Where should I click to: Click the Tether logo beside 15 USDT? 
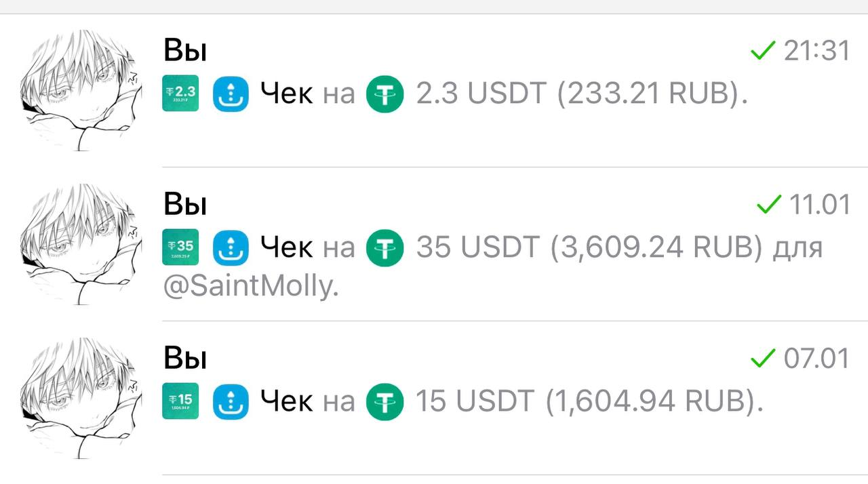(x=384, y=401)
